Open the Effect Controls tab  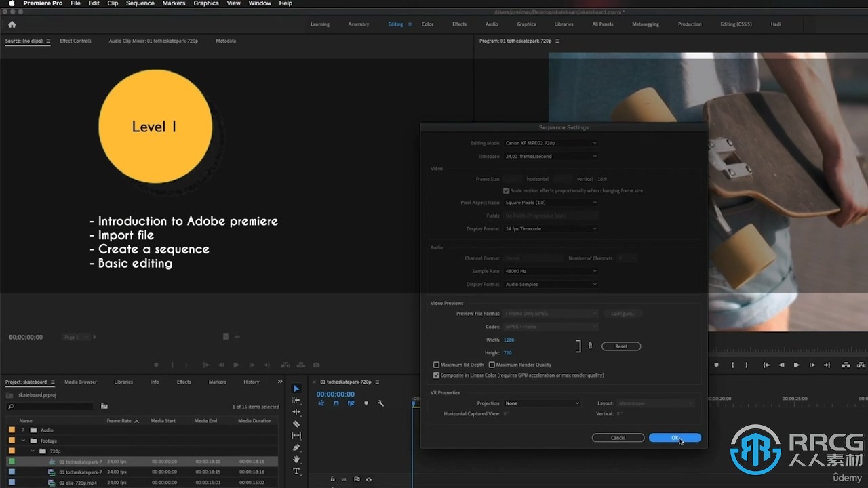pos(75,41)
